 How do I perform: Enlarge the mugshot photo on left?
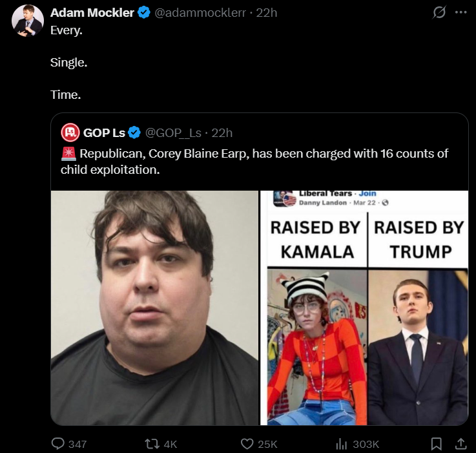154,308
